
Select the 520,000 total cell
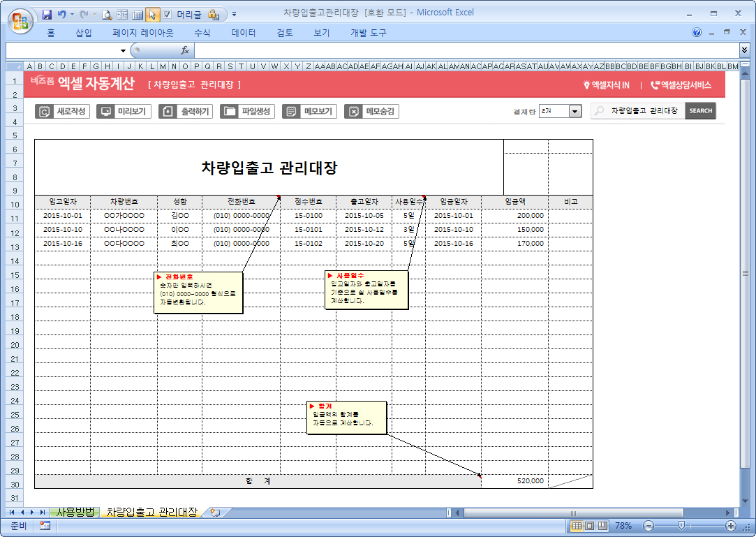[x=514, y=481]
